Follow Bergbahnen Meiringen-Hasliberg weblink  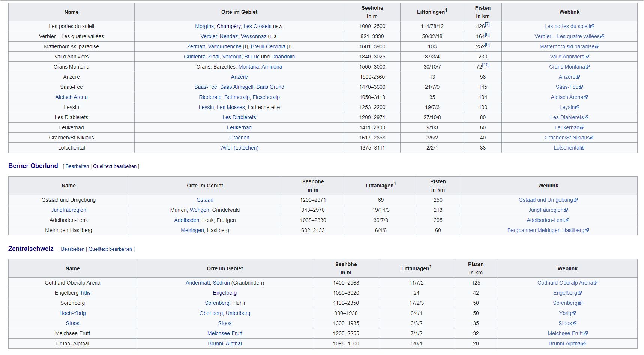[x=548, y=230]
